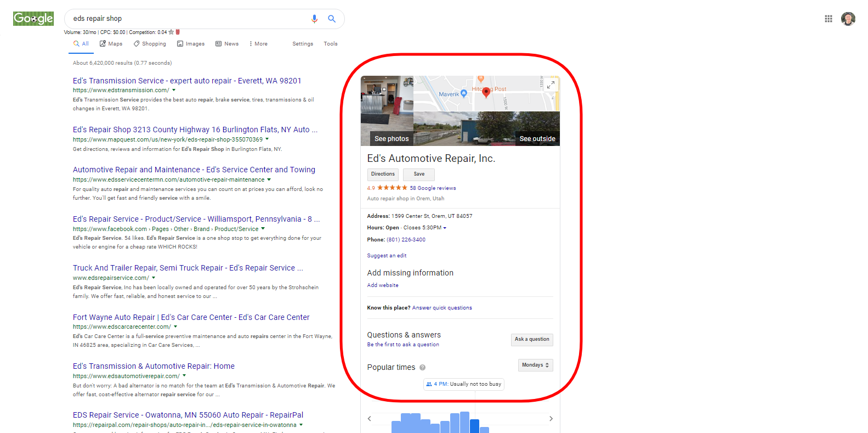Expand options arrow next to mapquest.com URL
868x433 pixels.
point(267,139)
